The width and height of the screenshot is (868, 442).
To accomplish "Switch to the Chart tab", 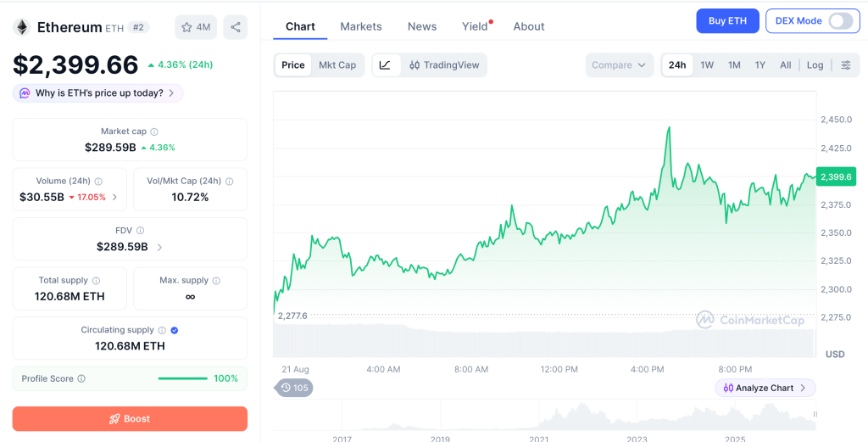I will point(300,26).
